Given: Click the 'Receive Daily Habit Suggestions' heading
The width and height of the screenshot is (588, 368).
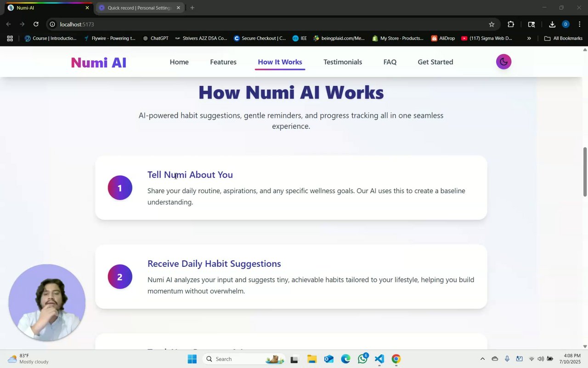Looking at the screenshot, I should tap(214, 264).
